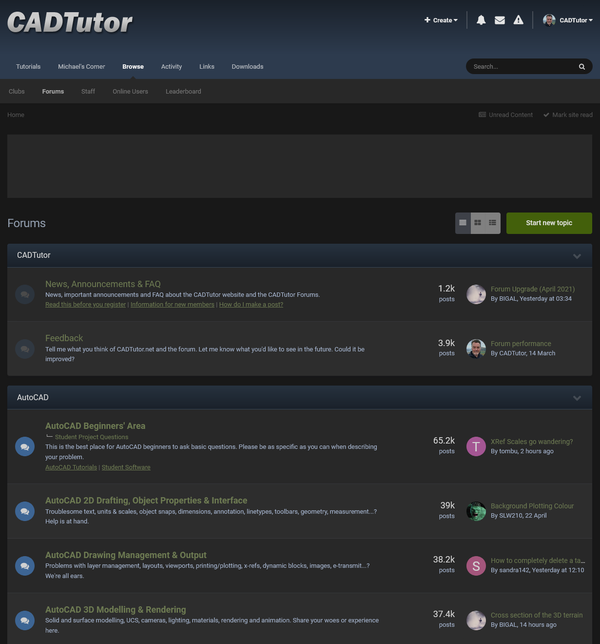Open 'How to completely delete a ta...' topic
The height and width of the screenshot is (644, 600).
[538, 561]
